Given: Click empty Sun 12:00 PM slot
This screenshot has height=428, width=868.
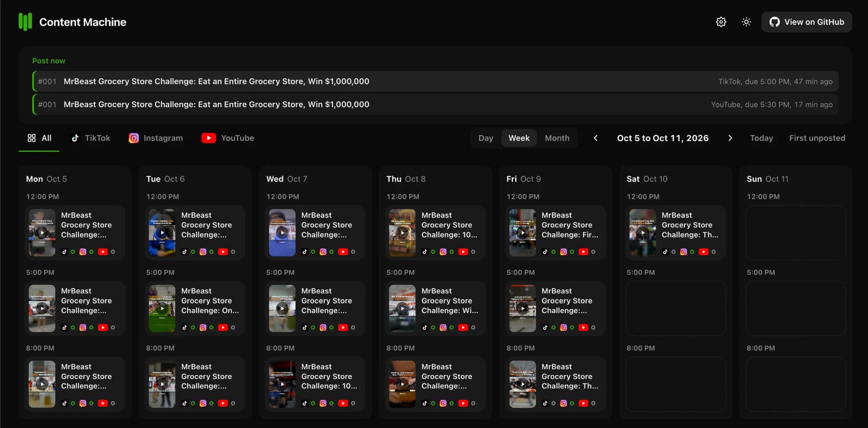Looking at the screenshot, I should [x=796, y=233].
